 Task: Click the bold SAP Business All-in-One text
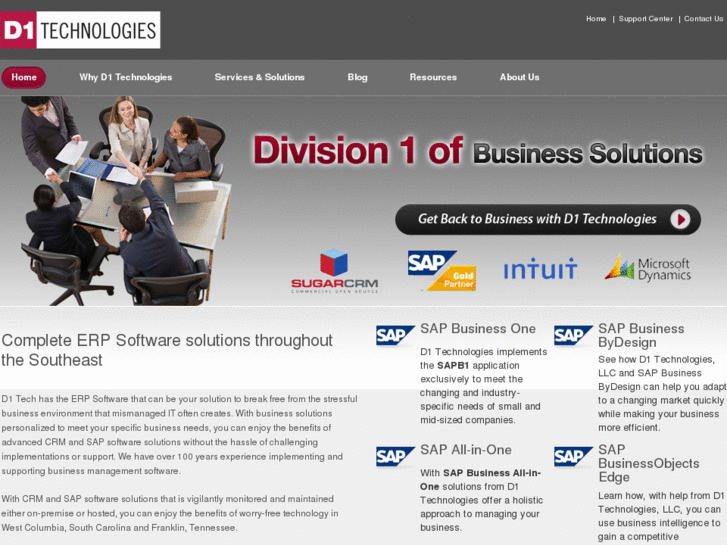tap(480, 480)
